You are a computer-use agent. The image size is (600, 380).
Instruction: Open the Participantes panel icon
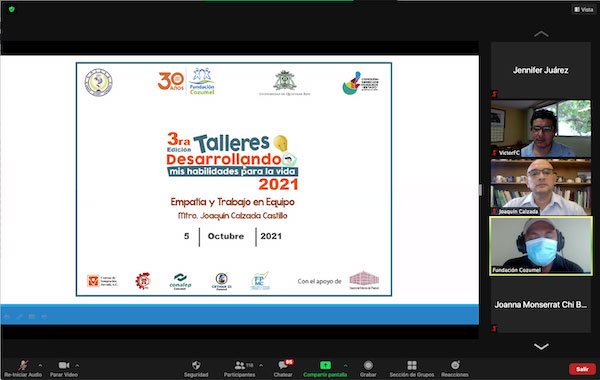tap(240, 365)
